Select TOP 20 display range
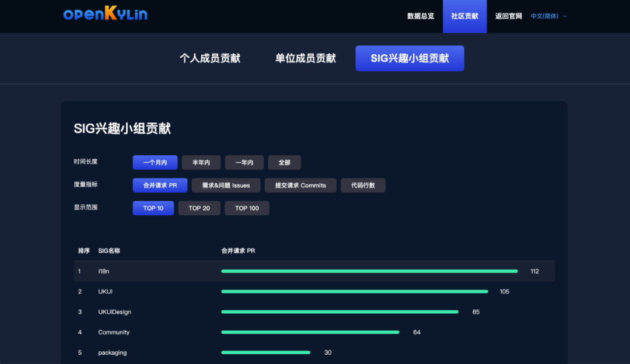This screenshot has width=630, height=364. [x=199, y=208]
